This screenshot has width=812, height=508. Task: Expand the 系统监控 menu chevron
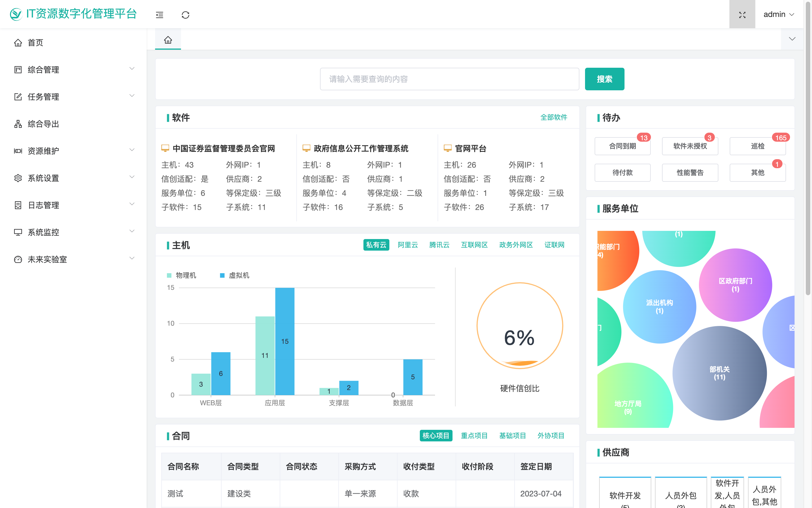click(x=132, y=231)
